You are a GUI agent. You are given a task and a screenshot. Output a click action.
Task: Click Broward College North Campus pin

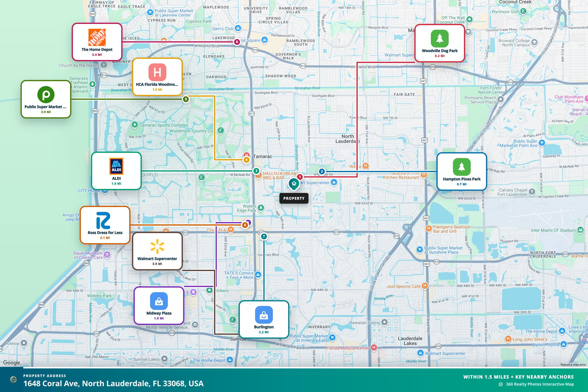pos(534,43)
